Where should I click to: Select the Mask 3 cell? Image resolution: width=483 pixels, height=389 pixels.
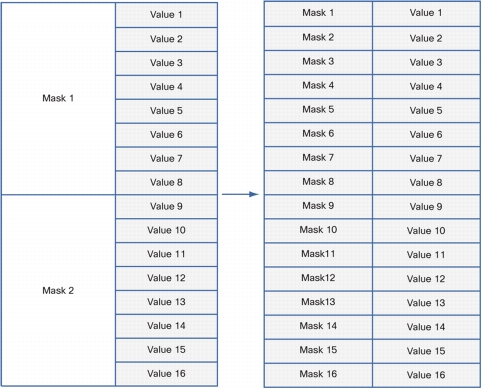click(x=318, y=62)
